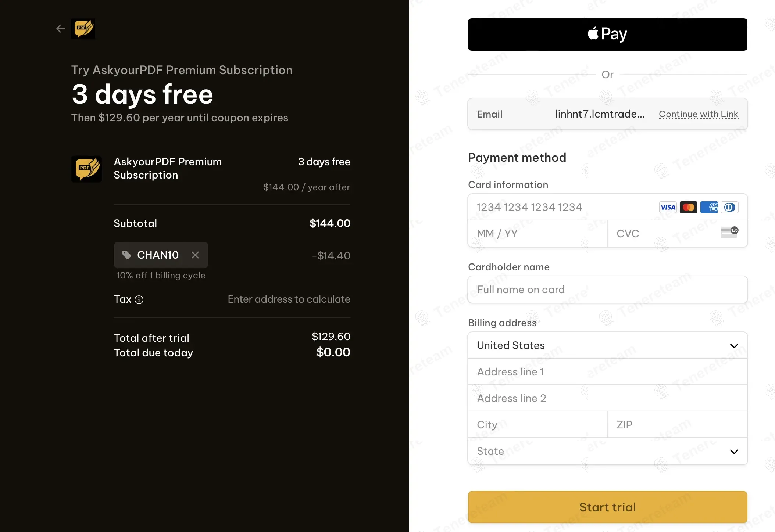Click the back arrow icon
775x532 pixels.
coord(61,29)
